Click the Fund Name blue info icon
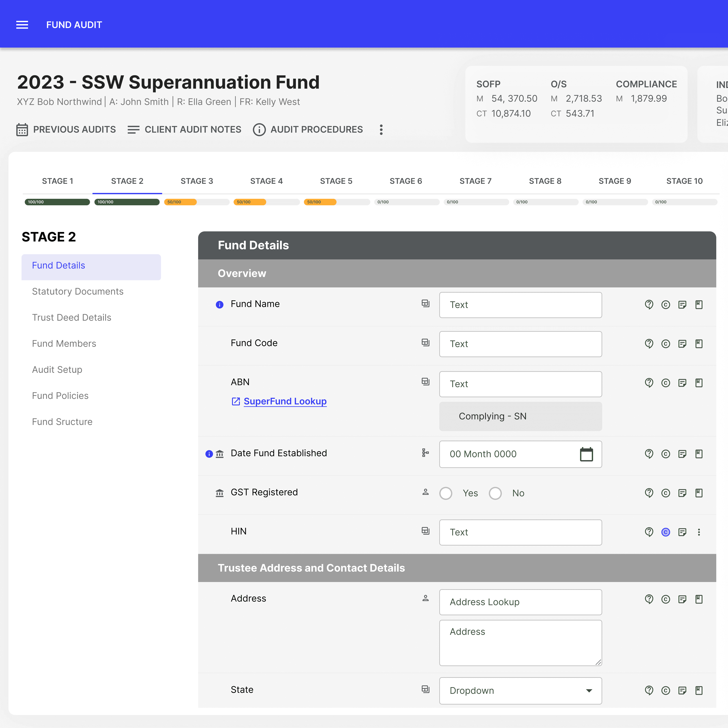Image resolution: width=728 pixels, height=728 pixels. click(x=220, y=304)
